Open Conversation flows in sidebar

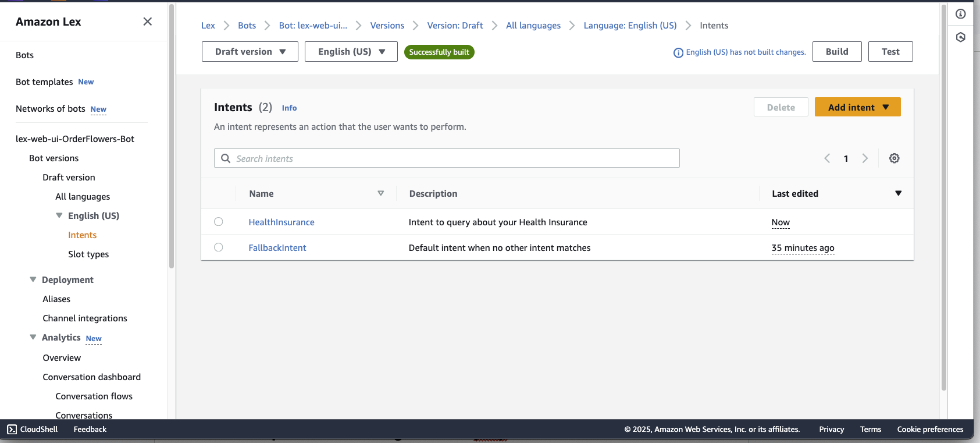(x=94, y=396)
